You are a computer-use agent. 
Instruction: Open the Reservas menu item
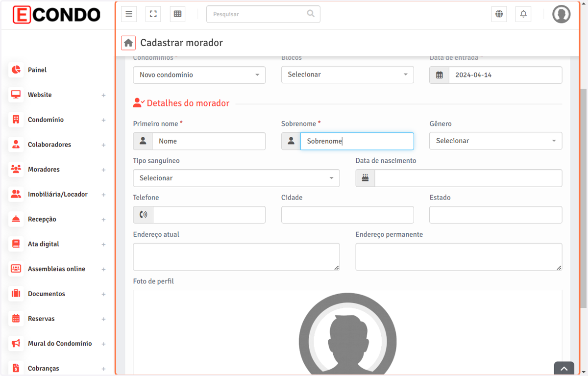point(57,319)
